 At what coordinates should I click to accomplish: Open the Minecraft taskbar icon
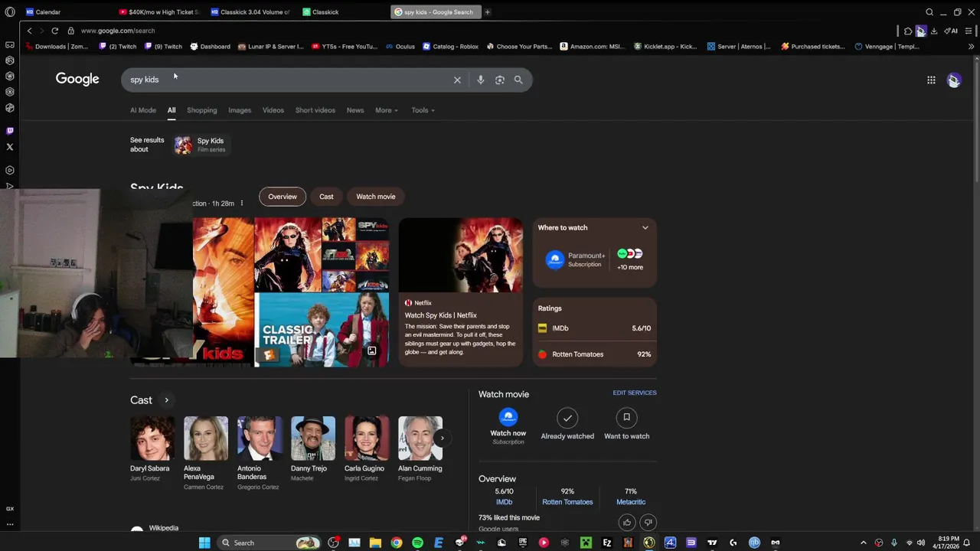coord(586,543)
